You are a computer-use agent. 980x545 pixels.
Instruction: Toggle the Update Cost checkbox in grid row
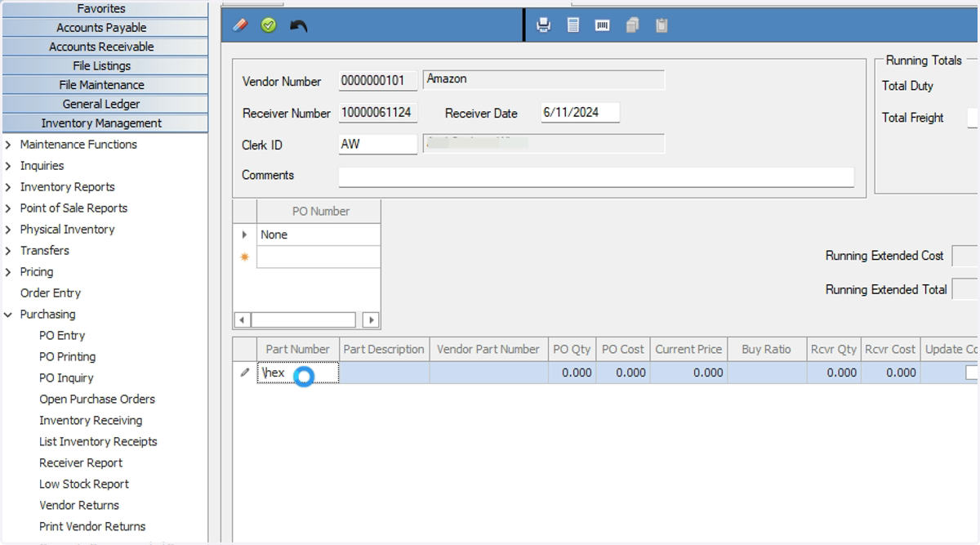(972, 373)
